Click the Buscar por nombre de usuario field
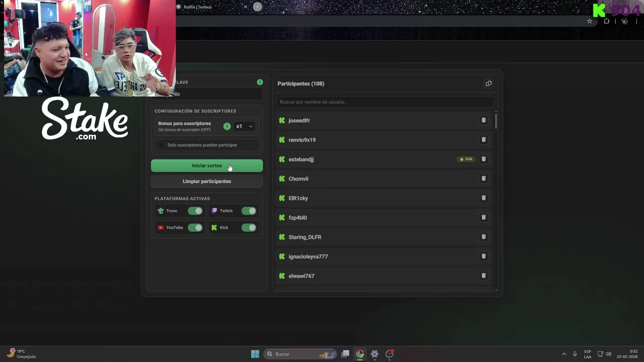 [385, 102]
